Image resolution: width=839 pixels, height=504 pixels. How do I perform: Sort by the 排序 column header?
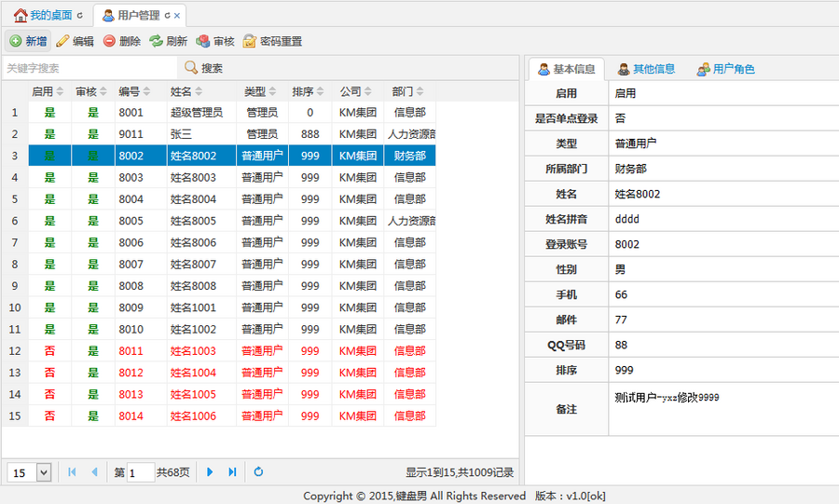click(x=309, y=91)
